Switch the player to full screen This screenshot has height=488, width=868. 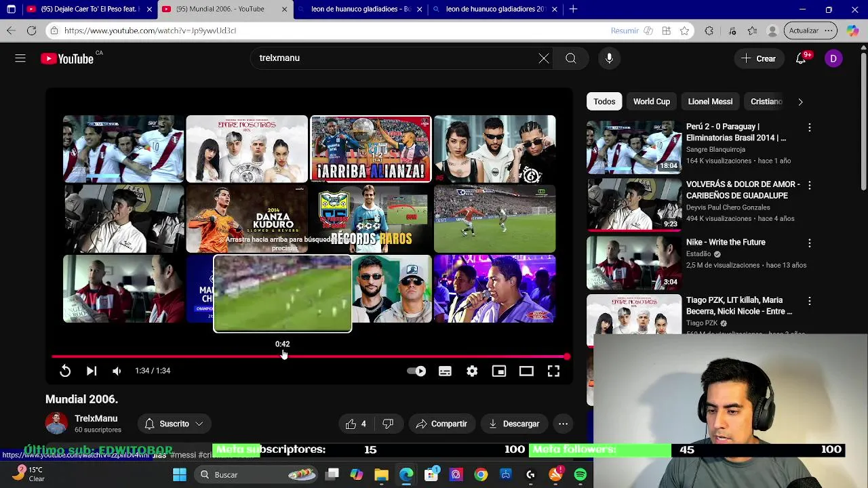[553, 371]
